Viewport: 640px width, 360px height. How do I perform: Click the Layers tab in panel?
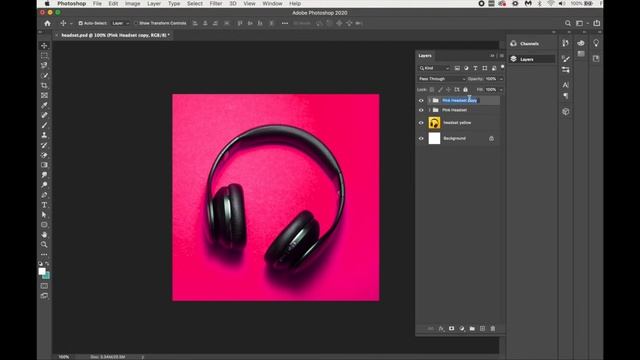tap(425, 56)
